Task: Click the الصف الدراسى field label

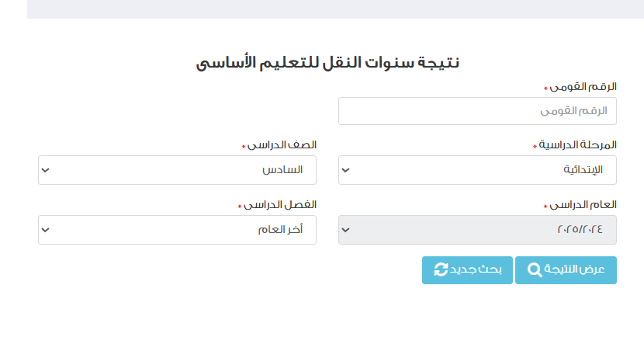Action: tap(282, 144)
